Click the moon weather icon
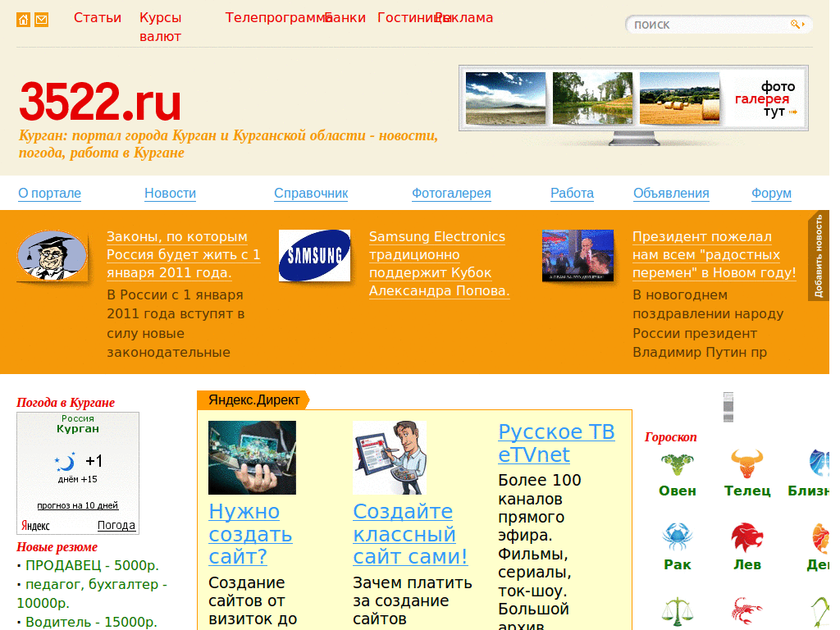This screenshot has height=630, width=840. coord(66,461)
